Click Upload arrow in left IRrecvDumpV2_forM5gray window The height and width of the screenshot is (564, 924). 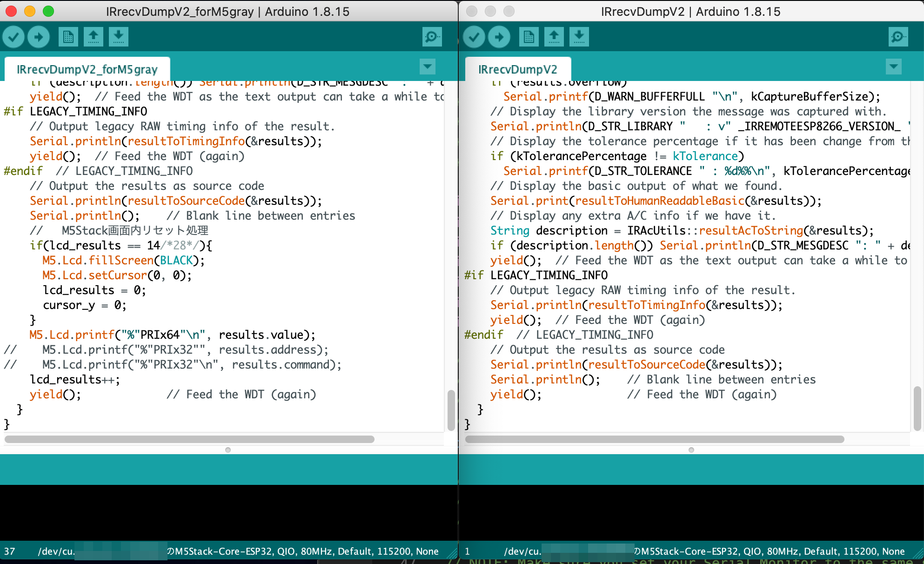[x=39, y=37]
